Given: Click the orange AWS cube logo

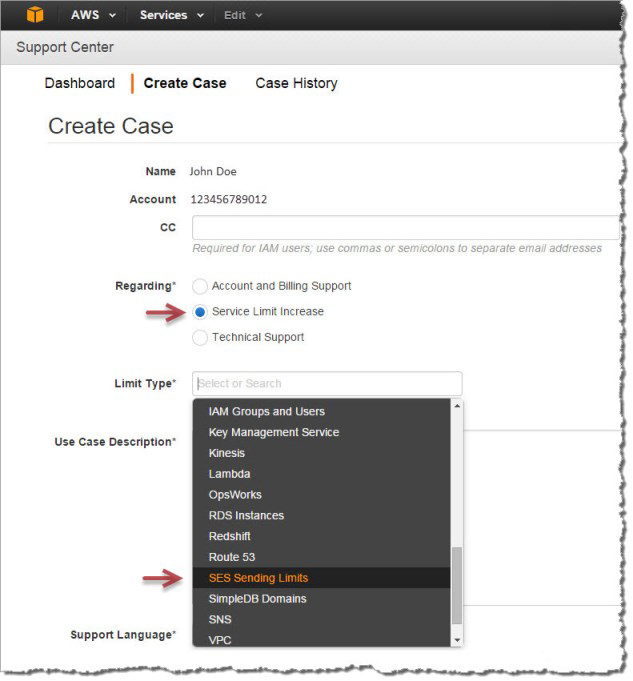Looking at the screenshot, I should (35, 14).
